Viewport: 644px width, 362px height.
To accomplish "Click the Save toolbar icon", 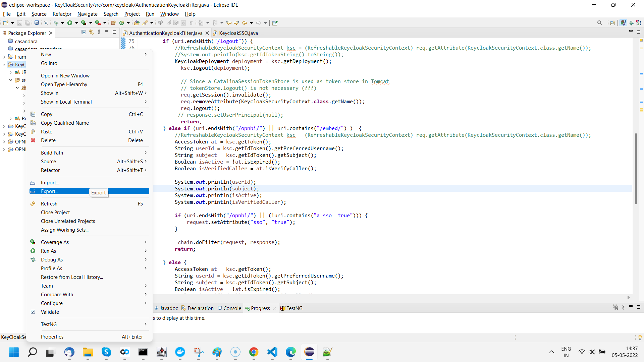I will coord(19,23).
